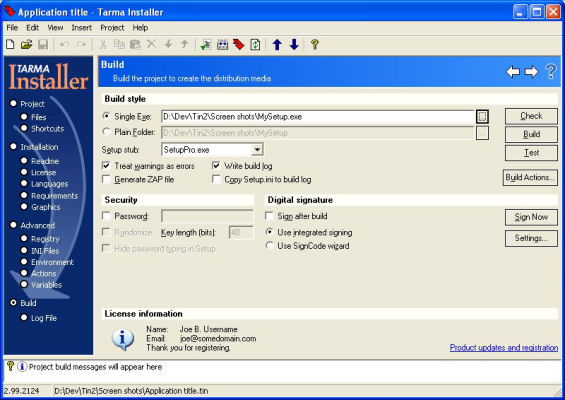565x400 pixels.
Task: Click the grey move-down arrow icon
Action: pyautogui.click(x=168, y=44)
